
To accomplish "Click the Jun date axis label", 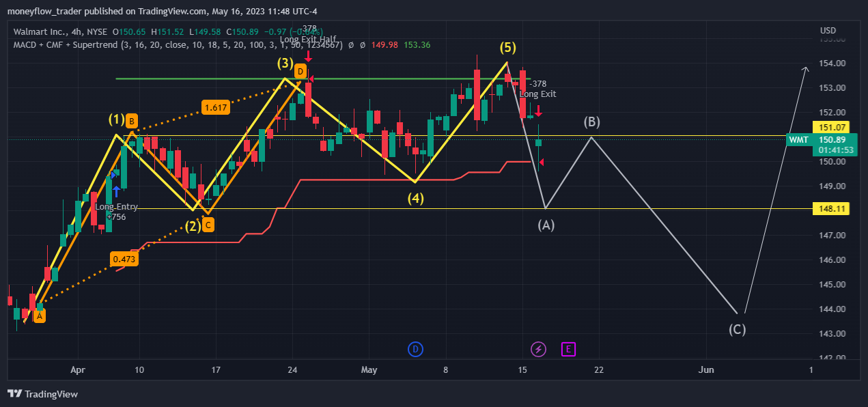I will pyautogui.click(x=706, y=369).
